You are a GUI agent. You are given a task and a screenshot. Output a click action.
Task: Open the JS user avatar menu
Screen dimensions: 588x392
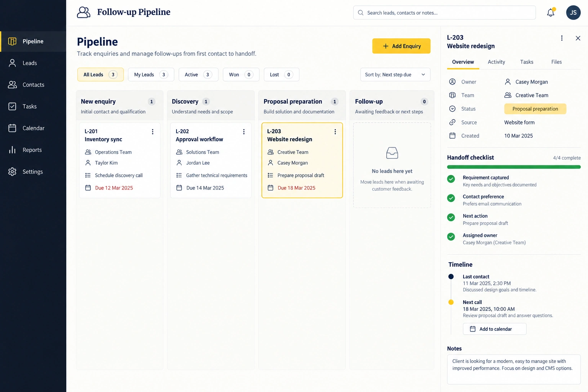573,13
